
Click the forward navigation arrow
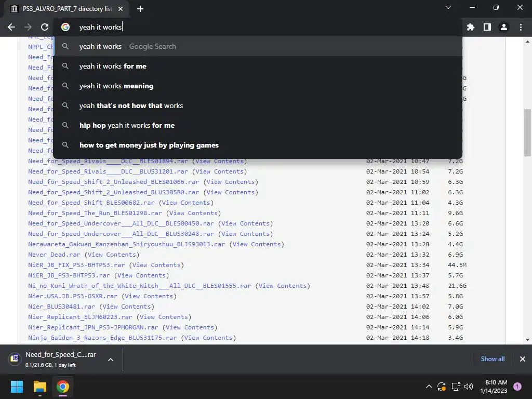click(x=28, y=27)
